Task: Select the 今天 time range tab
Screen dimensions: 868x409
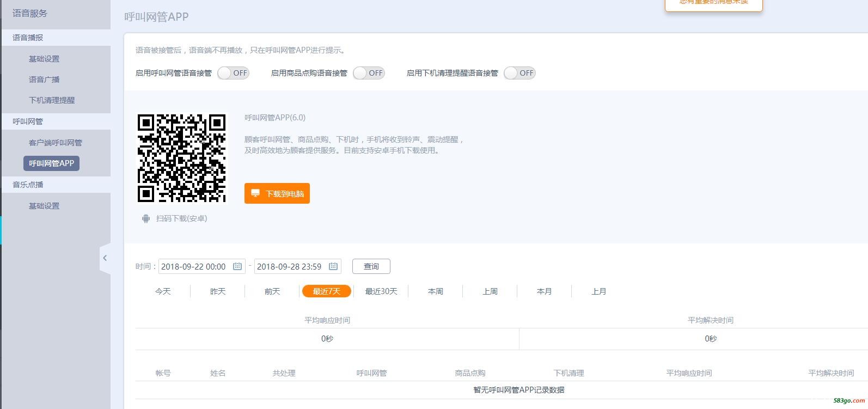Action: click(x=163, y=291)
